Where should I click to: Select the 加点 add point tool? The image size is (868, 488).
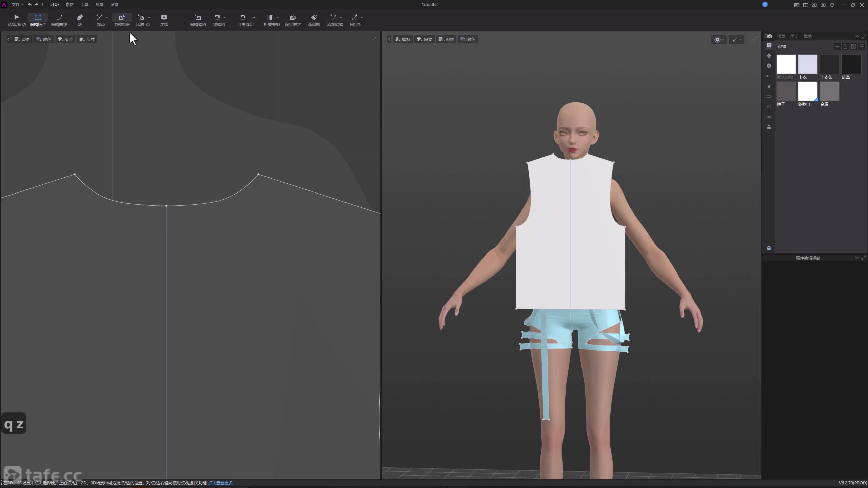point(100,20)
